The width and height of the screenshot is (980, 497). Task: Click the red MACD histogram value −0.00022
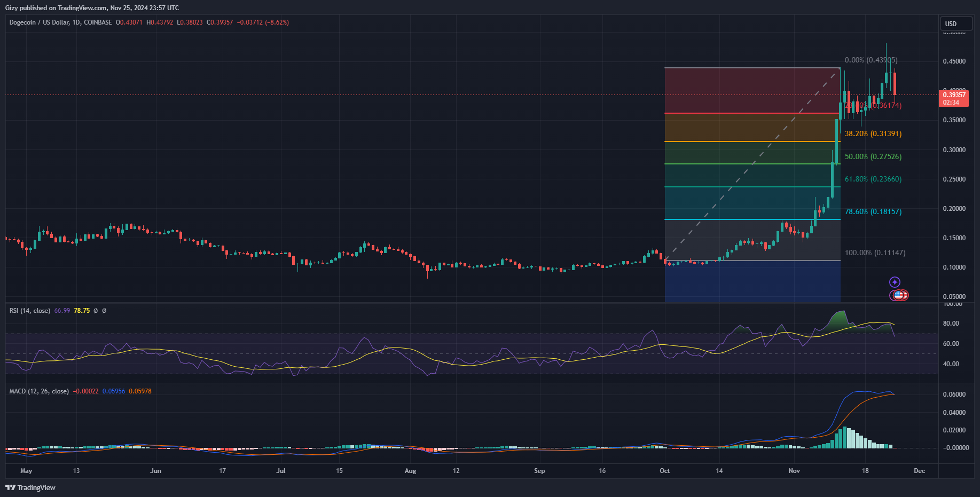86,391
